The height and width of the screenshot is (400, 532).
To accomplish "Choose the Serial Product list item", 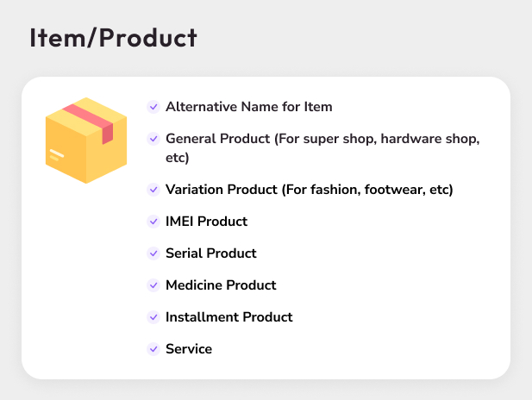I will coord(210,253).
